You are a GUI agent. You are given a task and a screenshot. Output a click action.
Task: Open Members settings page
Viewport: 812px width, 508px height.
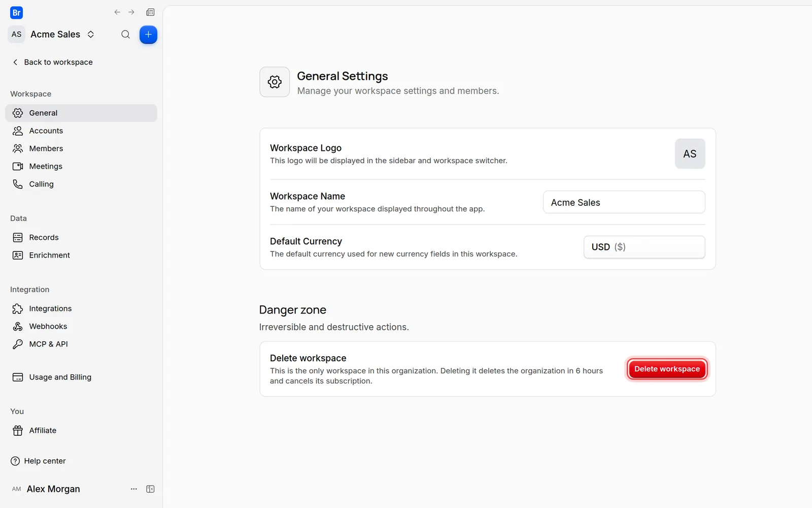pyautogui.click(x=81, y=148)
